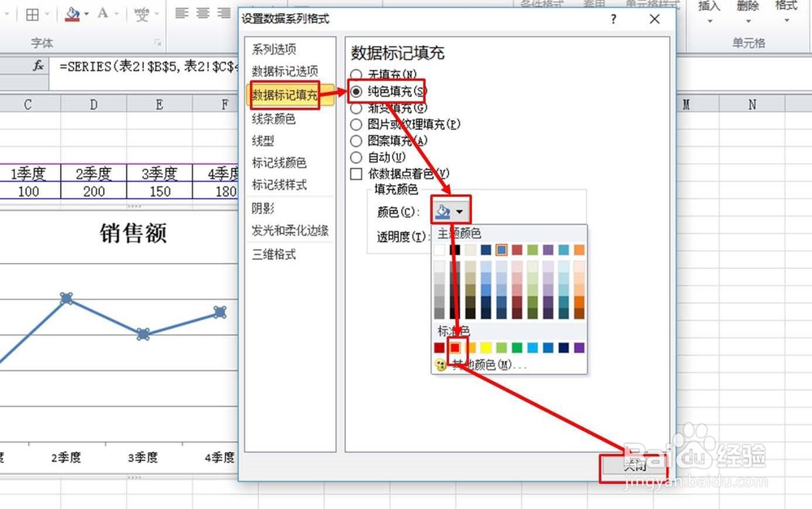Select column header D
The width and height of the screenshot is (812, 509).
(x=93, y=105)
